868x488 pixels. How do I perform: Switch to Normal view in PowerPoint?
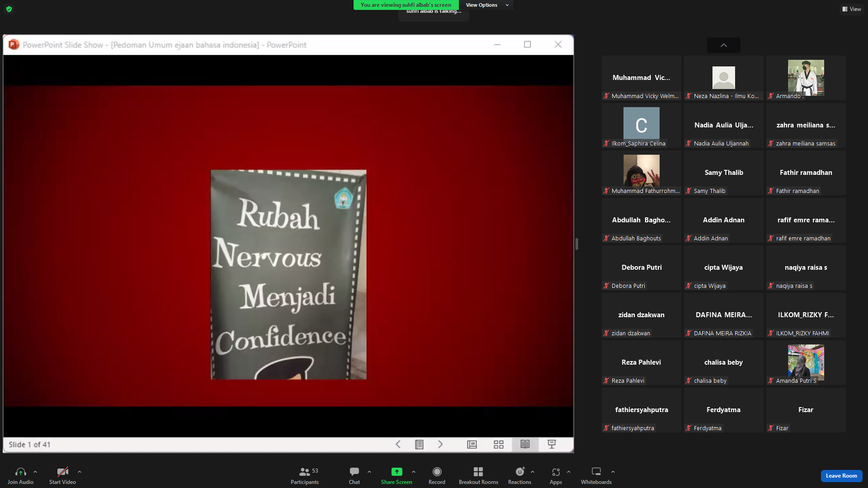[472, 445]
